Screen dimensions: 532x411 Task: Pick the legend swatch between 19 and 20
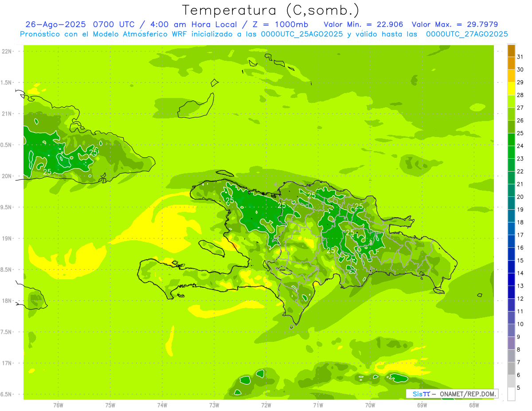(x=511, y=203)
